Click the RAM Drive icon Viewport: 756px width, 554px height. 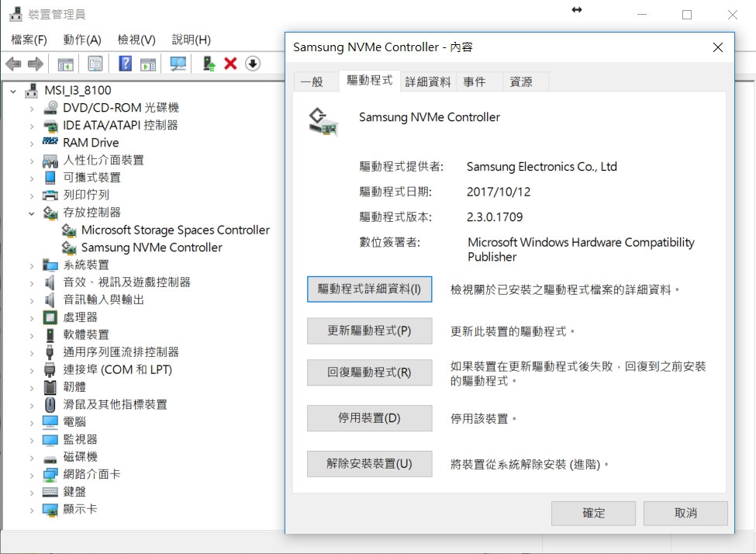50,141
